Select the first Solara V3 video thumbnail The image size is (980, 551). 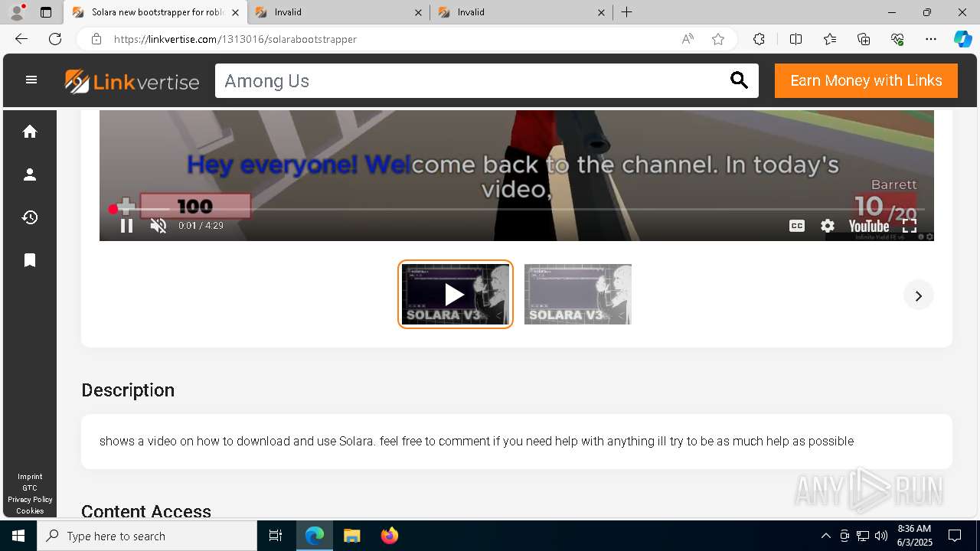pyautogui.click(x=456, y=294)
